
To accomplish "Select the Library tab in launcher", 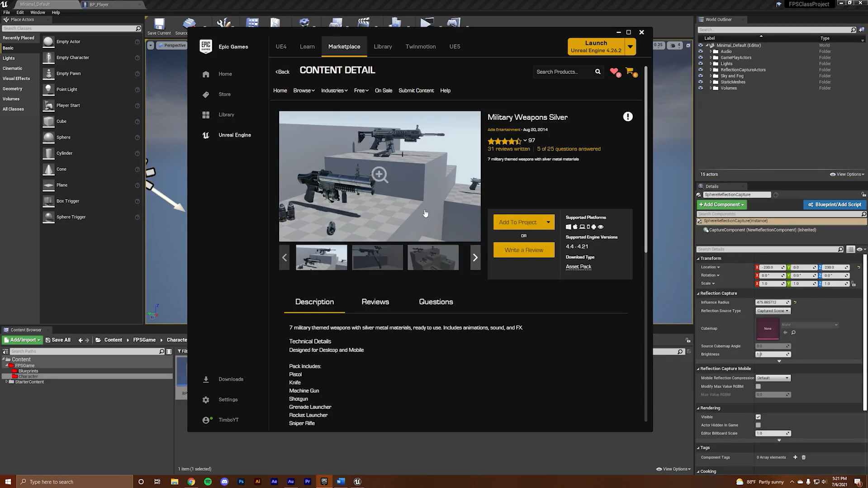I will pyautogui.click(x=383, y=47).
